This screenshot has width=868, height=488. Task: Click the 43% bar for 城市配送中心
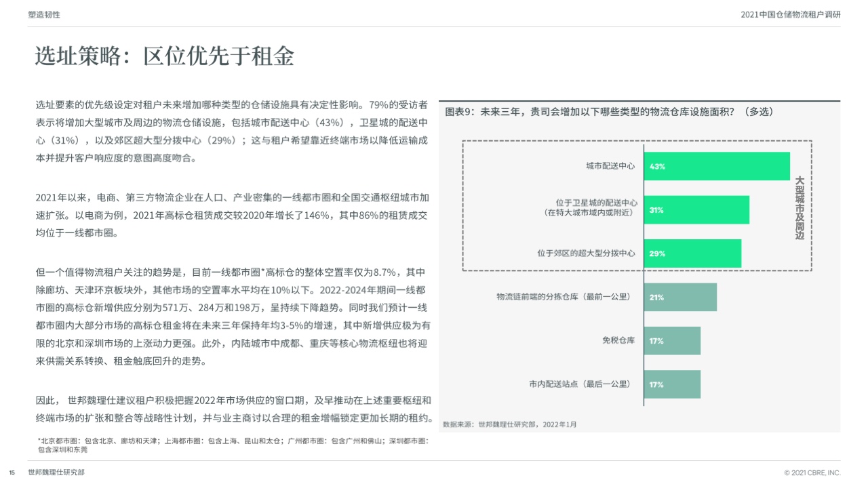point(717,166)
